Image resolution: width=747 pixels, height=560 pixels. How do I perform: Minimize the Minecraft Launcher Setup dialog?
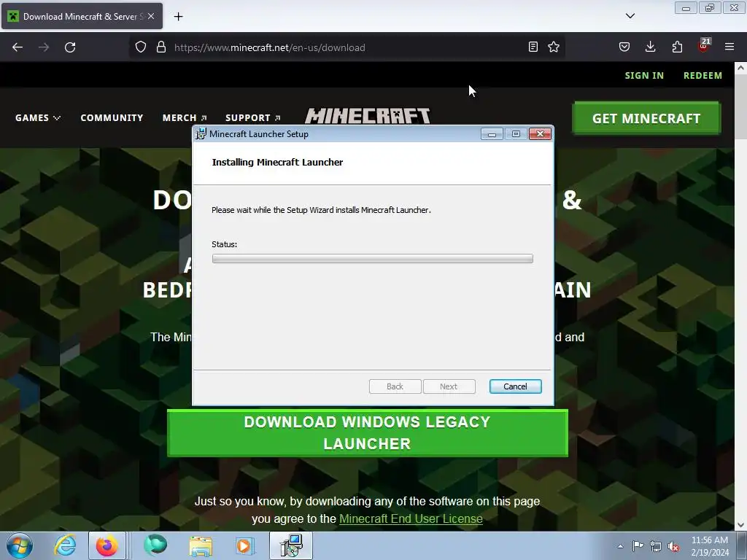pyautogui.click(x=492, y=134)
